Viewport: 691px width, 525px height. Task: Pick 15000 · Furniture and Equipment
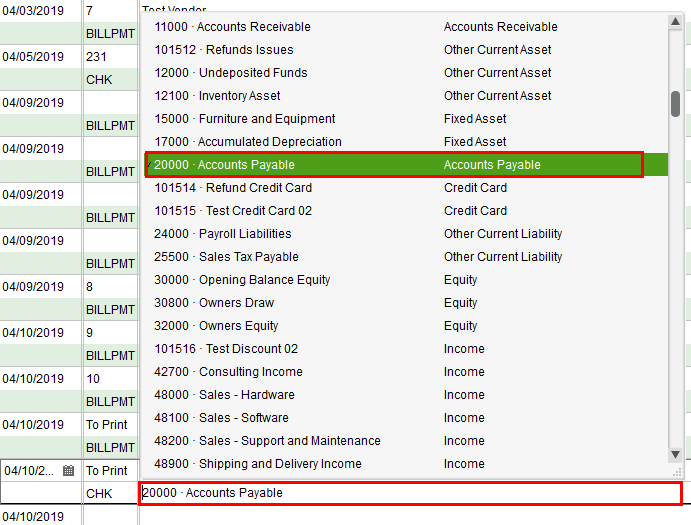click(x=406, y=119)
